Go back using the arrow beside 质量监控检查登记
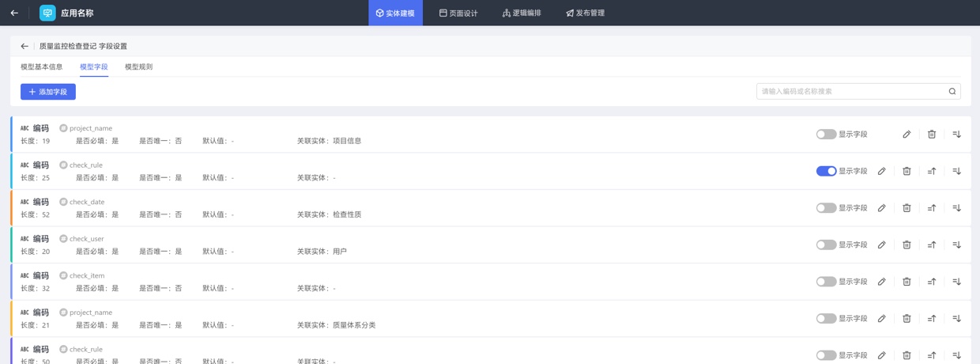The image size is (980, 364). pos(24,47)
